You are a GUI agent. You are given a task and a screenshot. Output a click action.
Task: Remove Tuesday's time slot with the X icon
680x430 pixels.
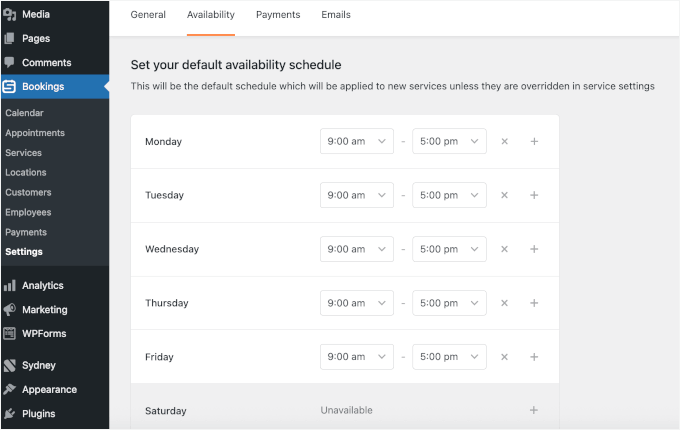coord(504,195)
